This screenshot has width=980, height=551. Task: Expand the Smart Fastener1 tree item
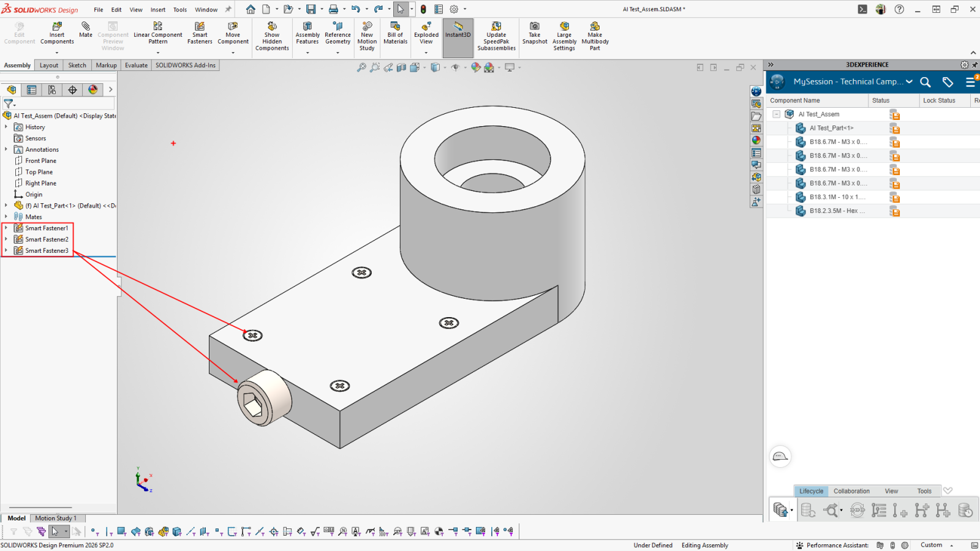coord(6,228)
